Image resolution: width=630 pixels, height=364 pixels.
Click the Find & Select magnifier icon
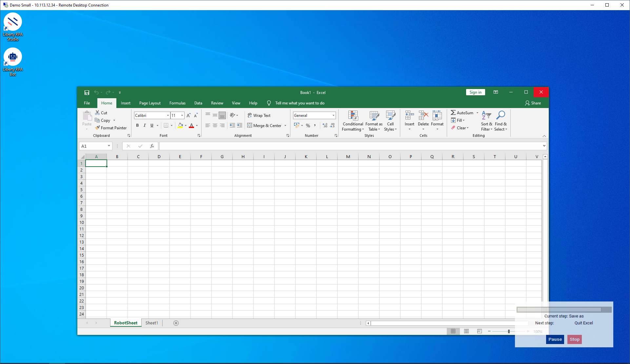point(501,115)
